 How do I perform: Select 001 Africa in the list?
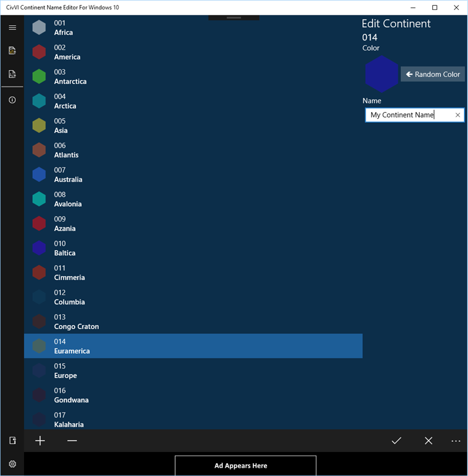click(x=193, y=28)
